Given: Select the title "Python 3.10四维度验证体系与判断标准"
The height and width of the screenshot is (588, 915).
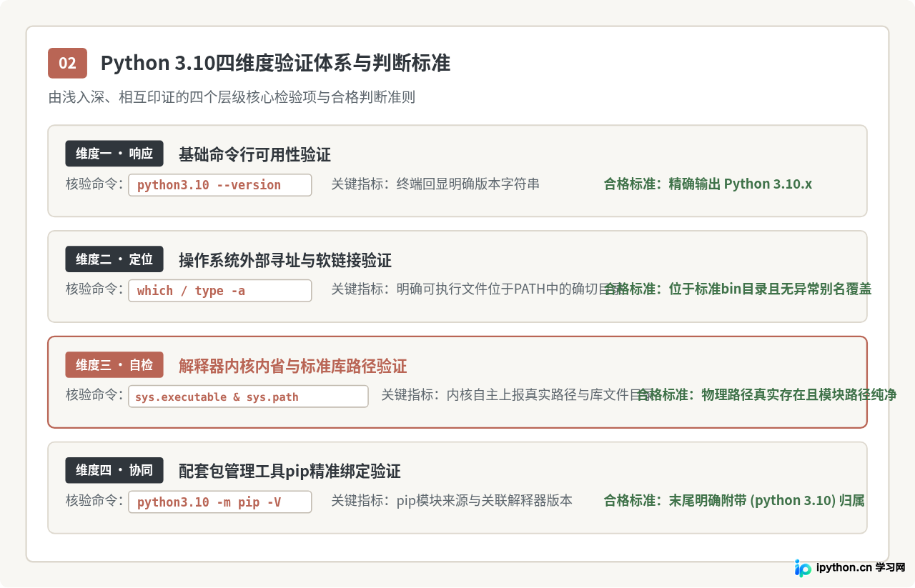Looking at the screenshot, I should point(275,63).
